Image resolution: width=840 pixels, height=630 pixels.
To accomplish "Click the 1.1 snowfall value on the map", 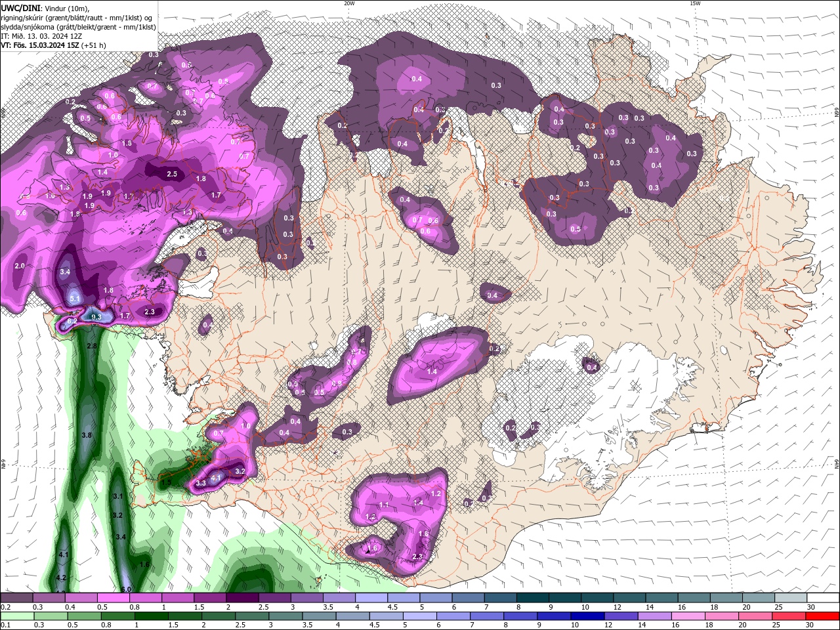I will click(x=385, y=505).
